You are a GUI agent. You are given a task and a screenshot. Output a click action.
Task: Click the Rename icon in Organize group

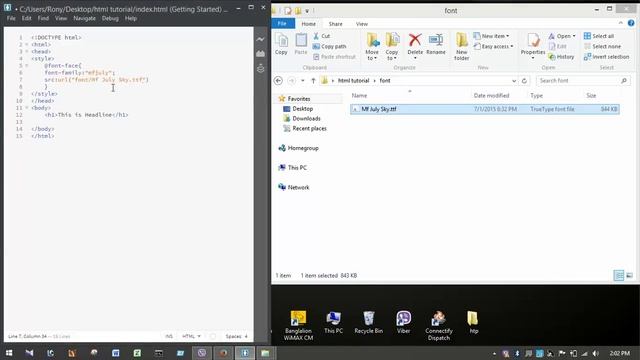tap(436, 44)
